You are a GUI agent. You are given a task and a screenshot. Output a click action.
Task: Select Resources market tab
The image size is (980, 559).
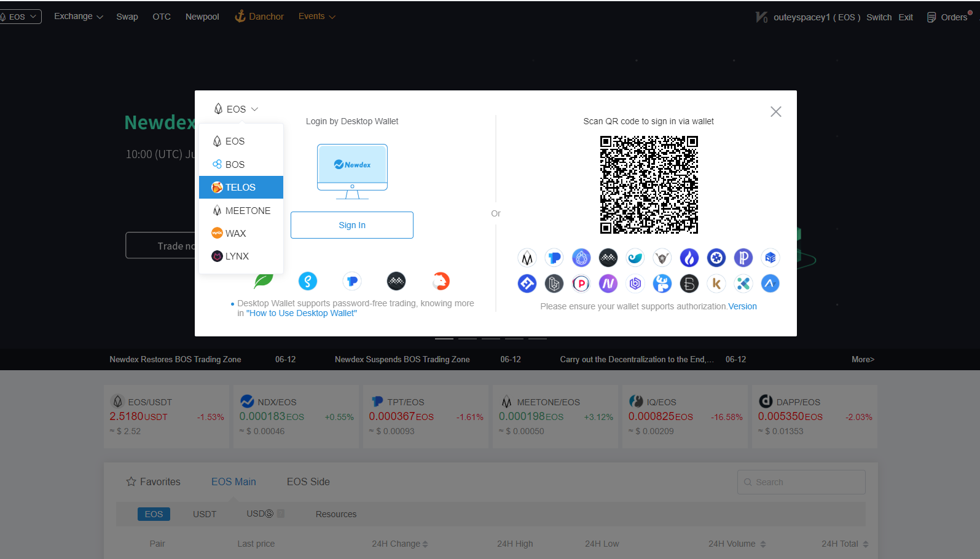(336, 514)
